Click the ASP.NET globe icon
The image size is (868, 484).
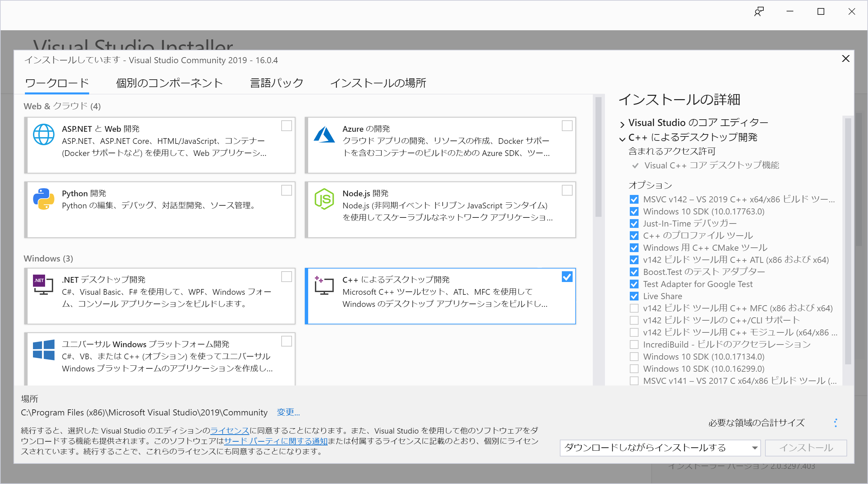click(43, 135)
